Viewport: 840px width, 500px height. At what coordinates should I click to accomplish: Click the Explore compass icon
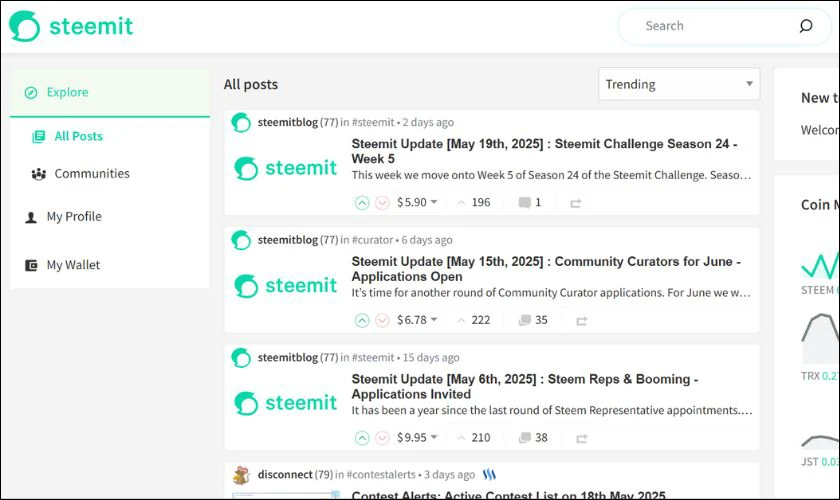tap(31, 93)
